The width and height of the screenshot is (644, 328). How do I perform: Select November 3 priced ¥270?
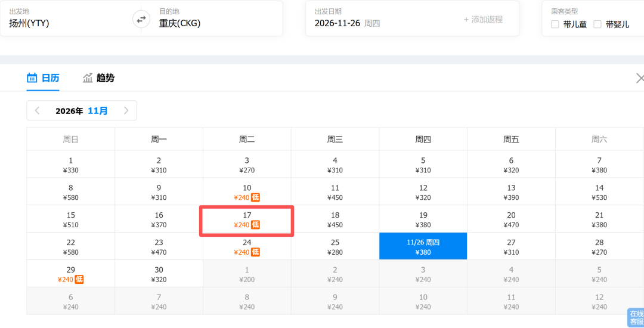point(247,164)
